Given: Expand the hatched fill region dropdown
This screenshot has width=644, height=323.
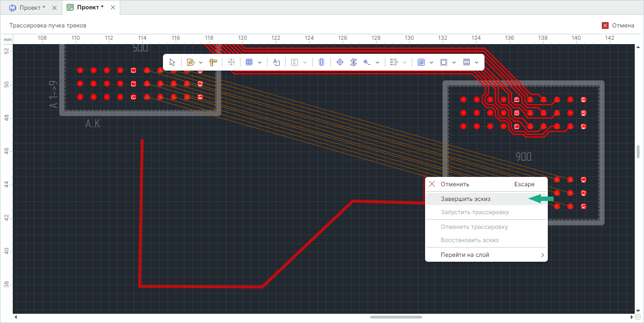Looking at the screenshot, I should 431,62.
